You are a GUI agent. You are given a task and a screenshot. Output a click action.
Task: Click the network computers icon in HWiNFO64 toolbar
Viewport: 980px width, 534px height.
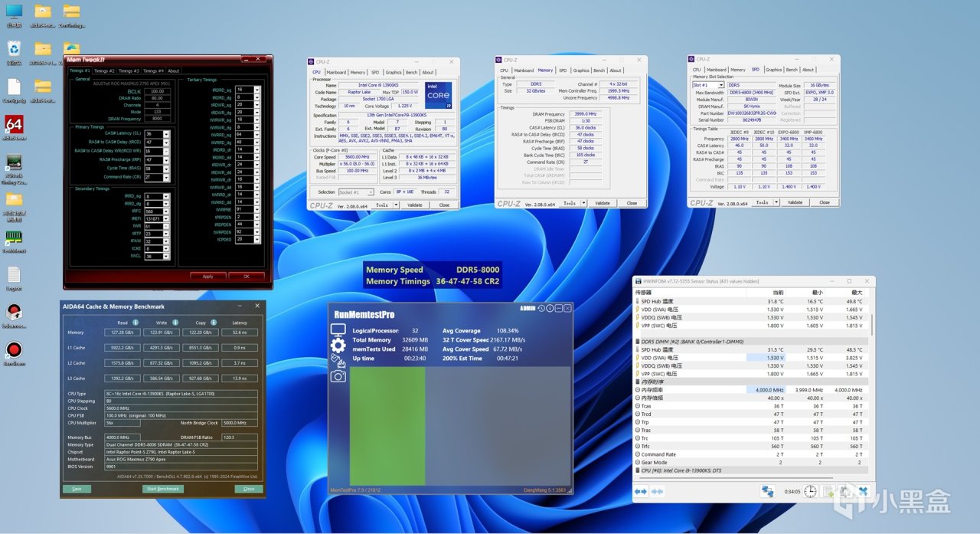[766, 491]
